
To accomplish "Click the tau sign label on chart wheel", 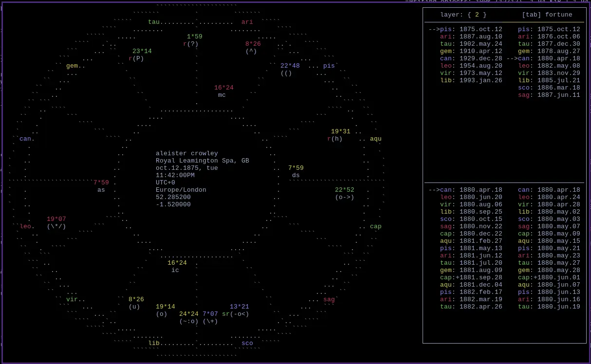I will point(154,22).
